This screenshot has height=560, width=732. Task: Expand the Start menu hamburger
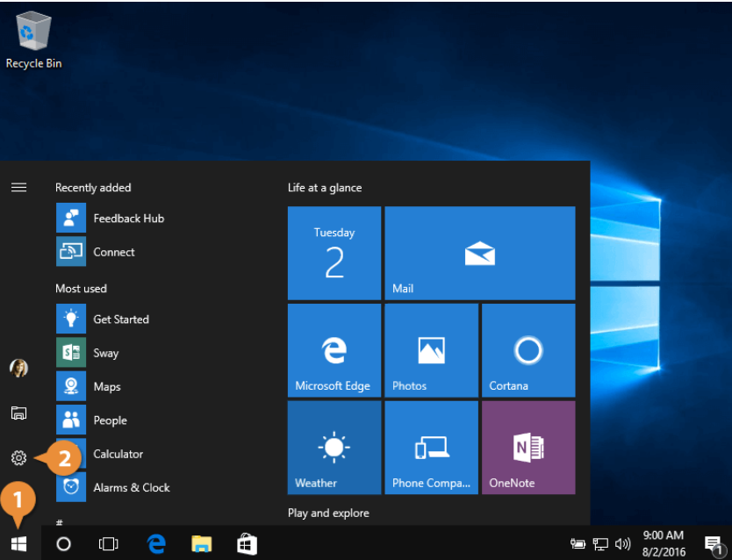(18, 187)
